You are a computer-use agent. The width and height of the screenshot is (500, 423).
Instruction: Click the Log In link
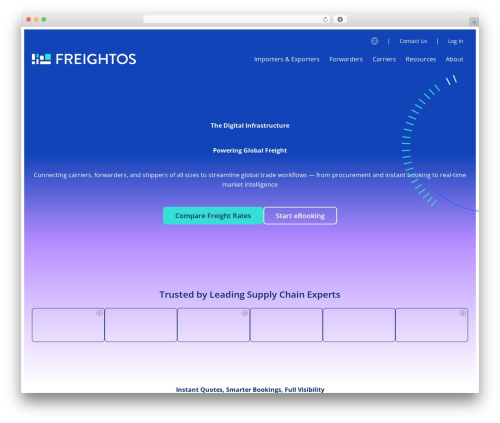click(455, 41)
